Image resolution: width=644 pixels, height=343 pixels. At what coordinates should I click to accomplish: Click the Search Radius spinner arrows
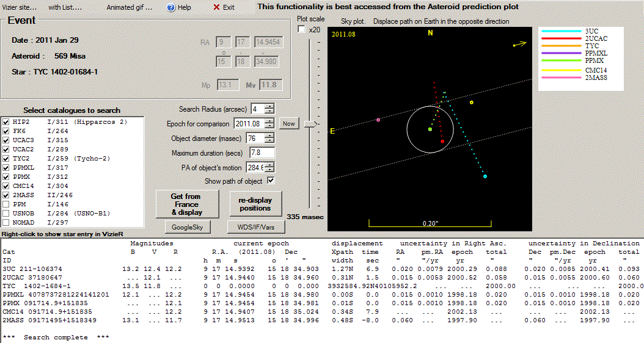tap(269, 109)
